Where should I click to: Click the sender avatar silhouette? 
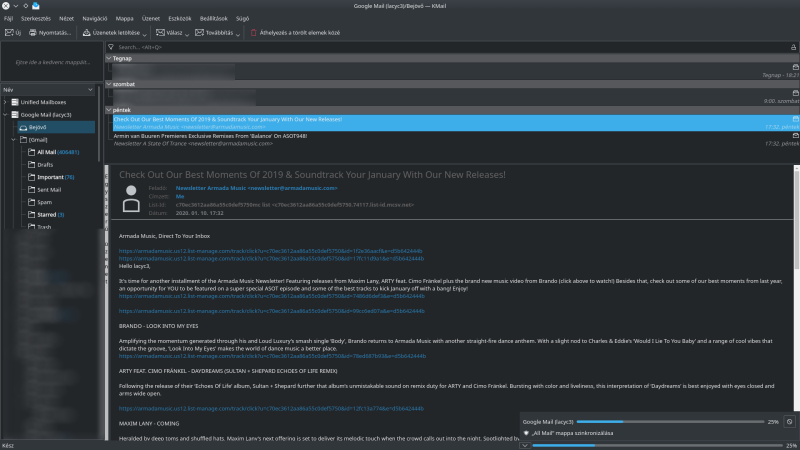[131, 199]
